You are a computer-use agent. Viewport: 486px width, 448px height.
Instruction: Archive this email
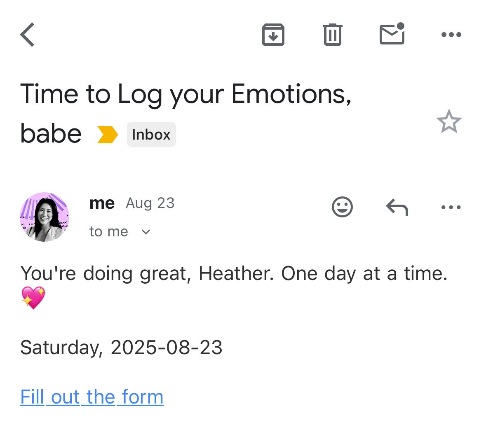pos(273,34)
